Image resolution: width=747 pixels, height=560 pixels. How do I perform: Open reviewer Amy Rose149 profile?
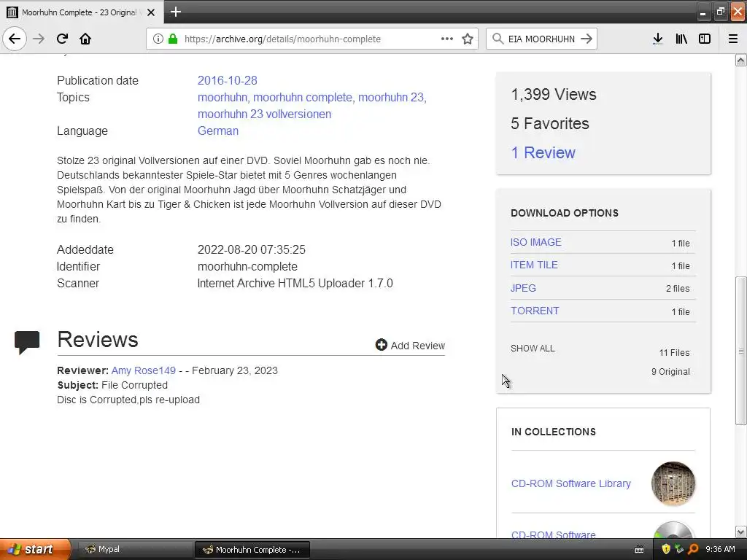(x=144, y=370)
